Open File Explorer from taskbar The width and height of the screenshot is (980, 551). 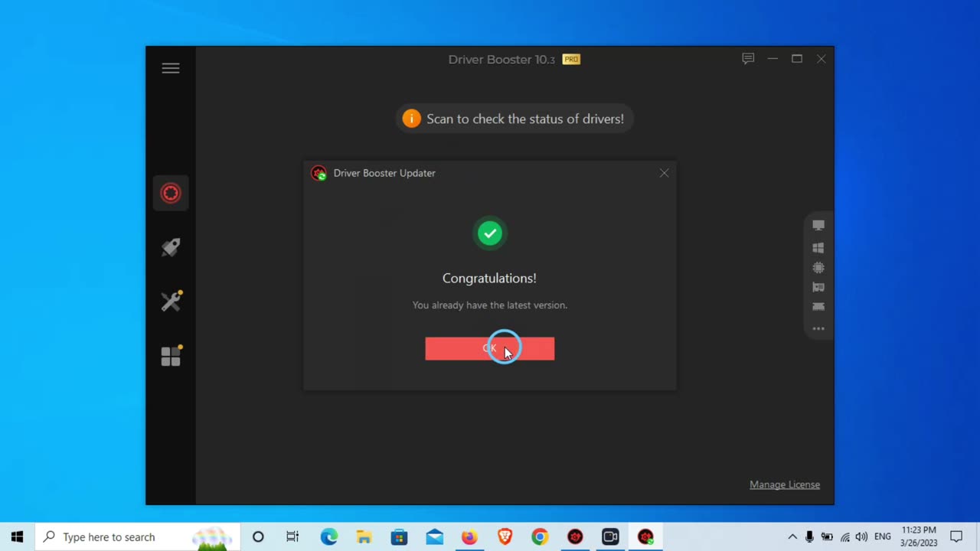(x=364, y=536)
